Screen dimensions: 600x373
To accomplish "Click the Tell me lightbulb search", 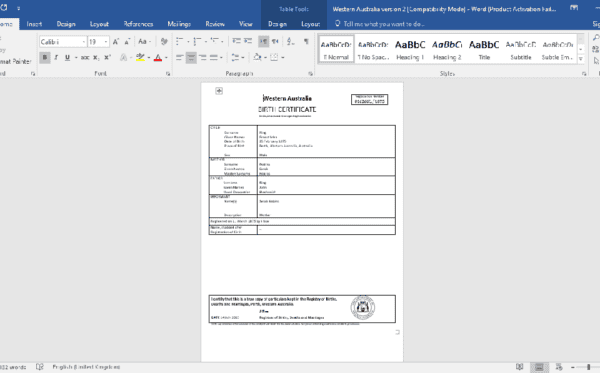I will 338,24.
